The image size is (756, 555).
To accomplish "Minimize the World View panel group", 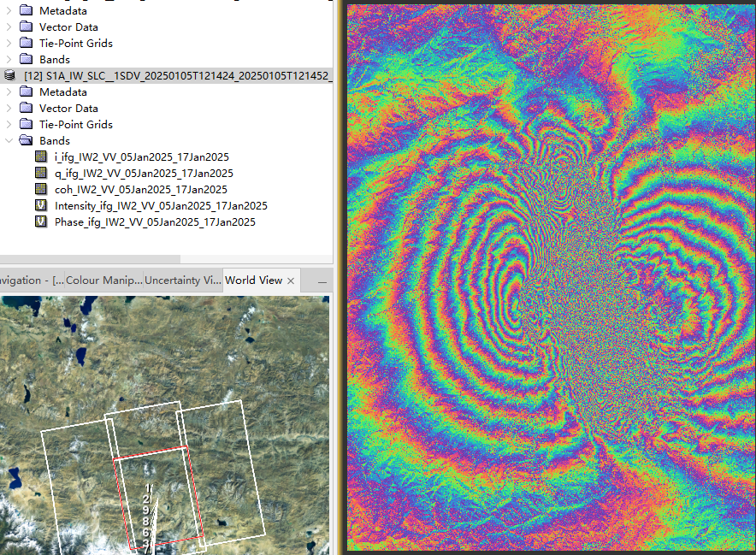I will click(x=322, y=281).
